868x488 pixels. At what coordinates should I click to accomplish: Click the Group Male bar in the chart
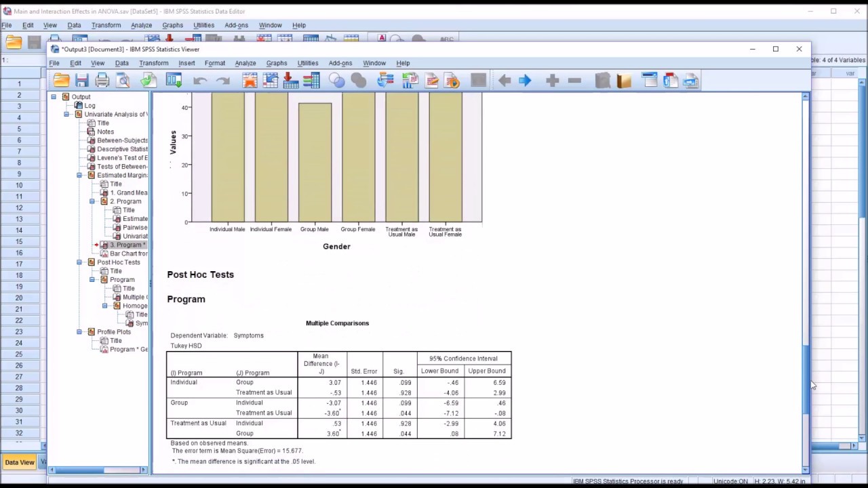coord(315,163)
